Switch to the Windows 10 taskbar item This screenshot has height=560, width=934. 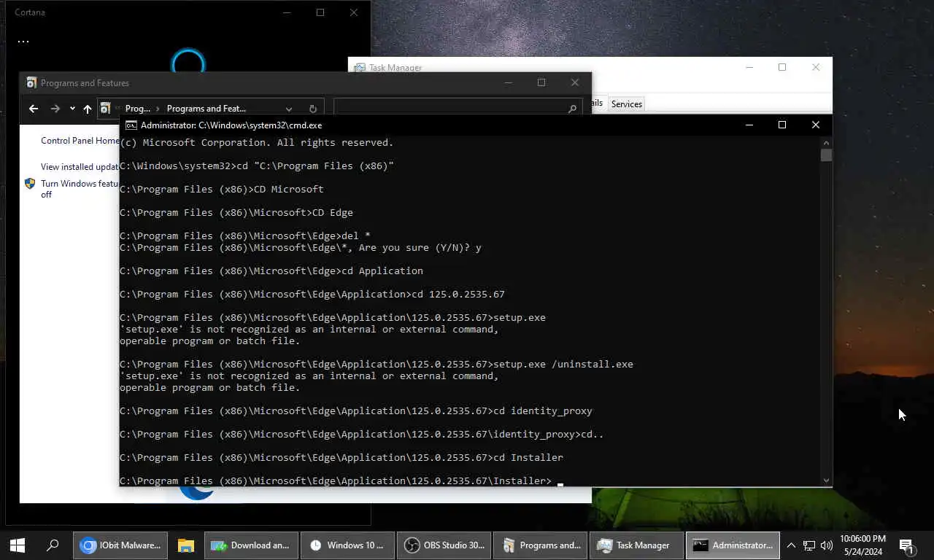click(347, 545)
